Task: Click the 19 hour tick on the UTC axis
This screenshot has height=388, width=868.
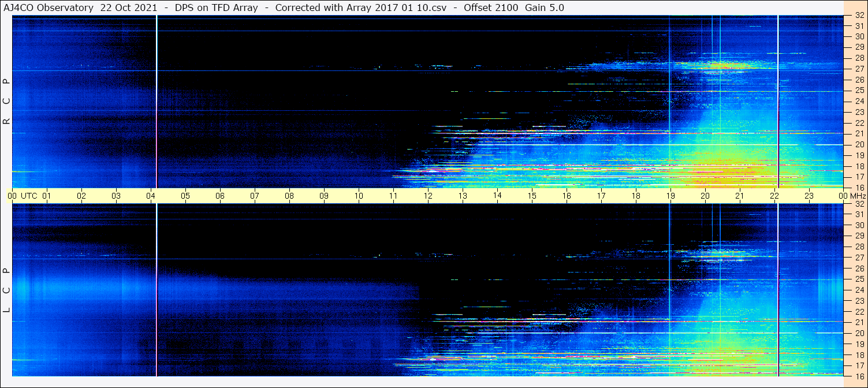Action: 670,196
